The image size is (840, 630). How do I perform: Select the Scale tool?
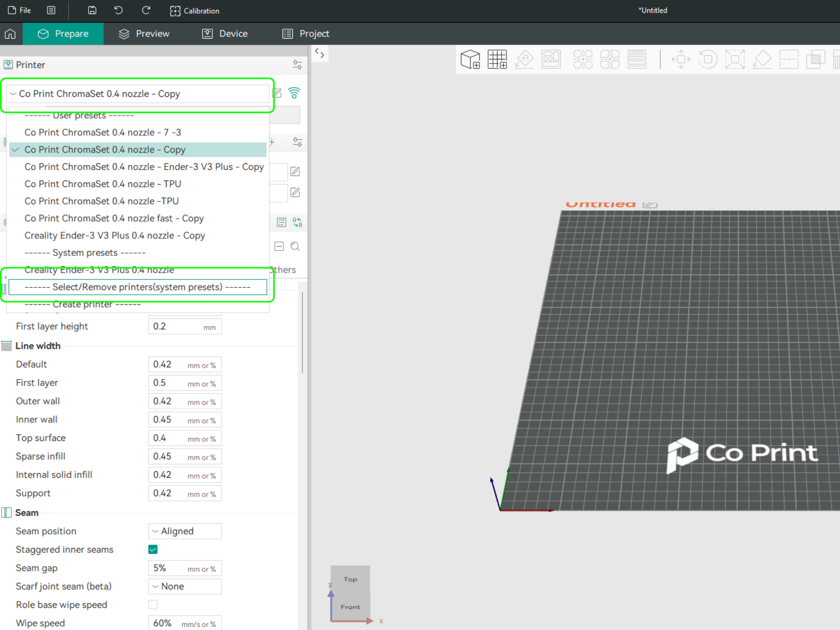click(735, 59)
